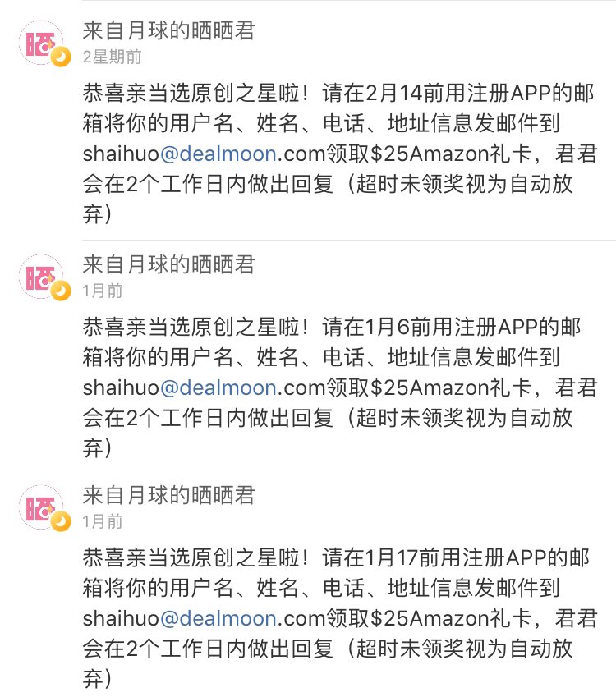The image size is (616, 697).
Task: Open 来自月球的晒晒君 username on 1月17 message
Action: 168,495
